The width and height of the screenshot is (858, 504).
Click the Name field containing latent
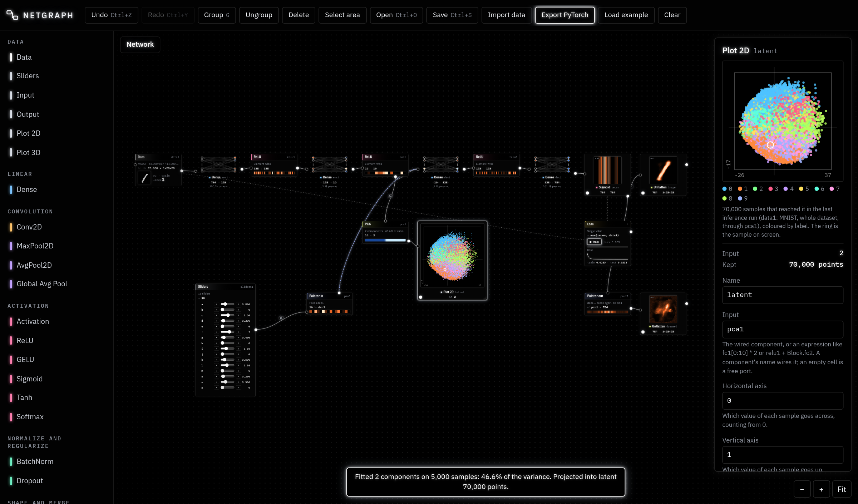(783, 295)
